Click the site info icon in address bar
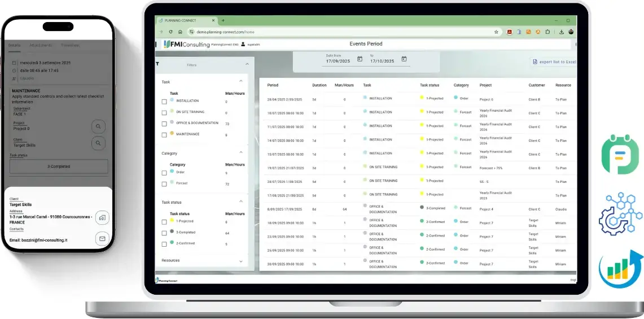The image size is (644, 319). 191,32
